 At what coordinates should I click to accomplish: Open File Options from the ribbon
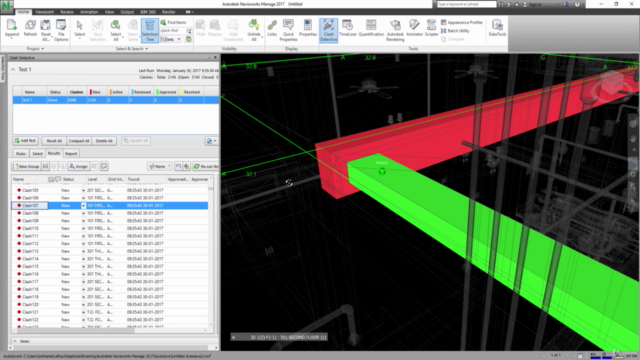click(x=61, y=30)
